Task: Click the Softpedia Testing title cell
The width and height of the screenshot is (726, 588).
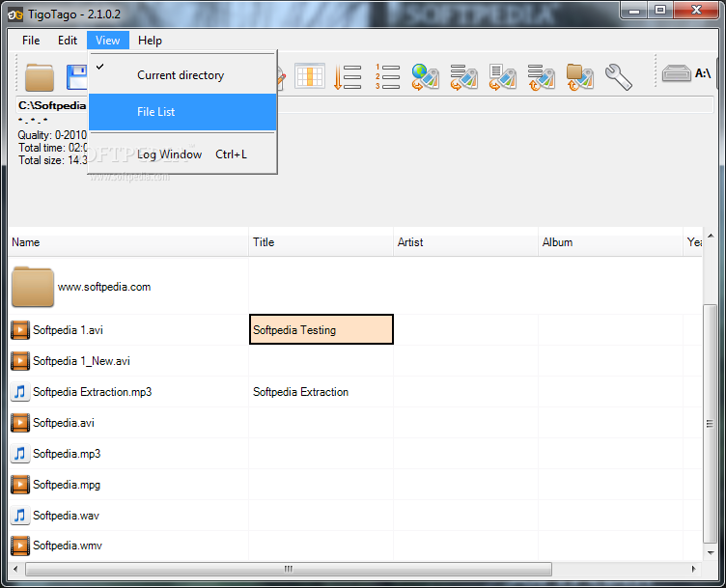Action: coord(321,329)
